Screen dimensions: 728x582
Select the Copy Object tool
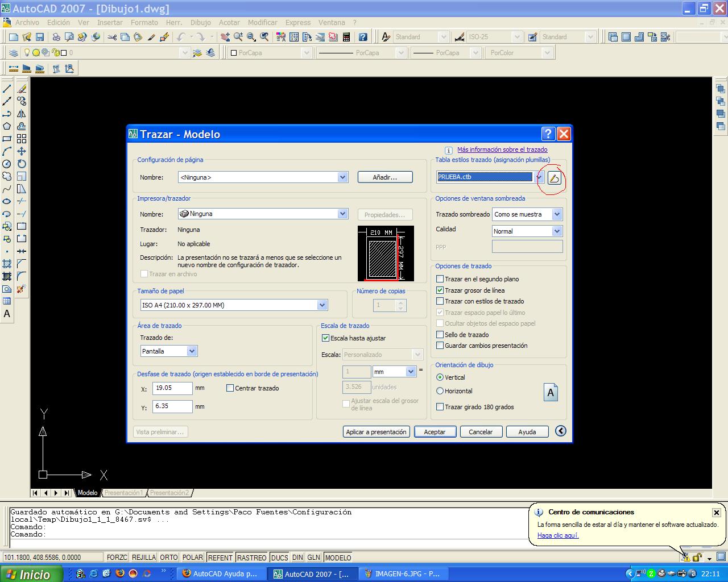pyautogui.click(x=22, y=101)
